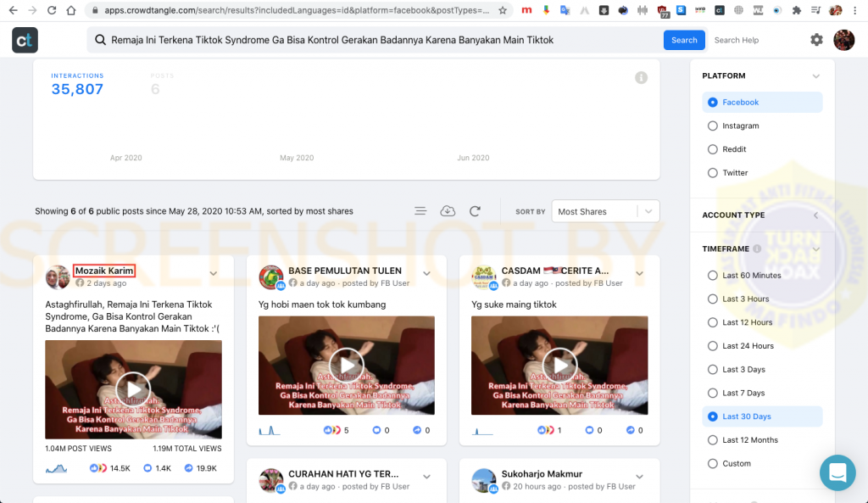Expand CASDAM post options chevron

click(639, 273)
